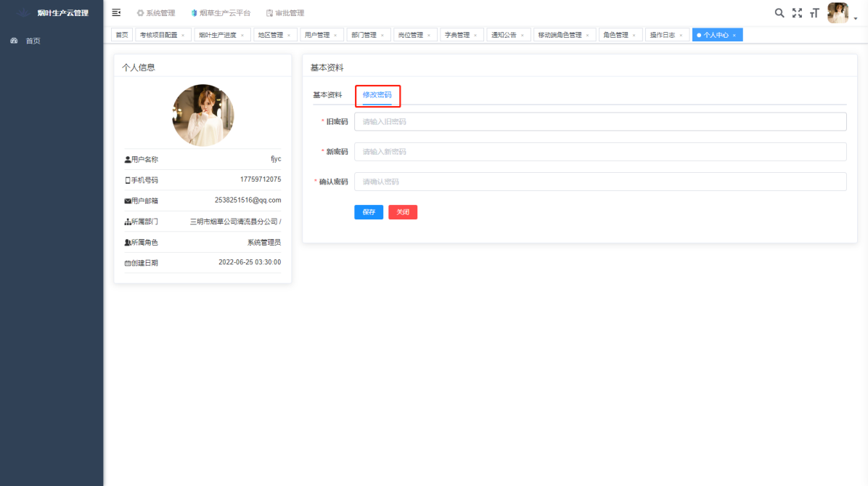Click the 新密码 input field
Image resolution: width=868 pixels, height=486 pixels.
click(600, 152)
